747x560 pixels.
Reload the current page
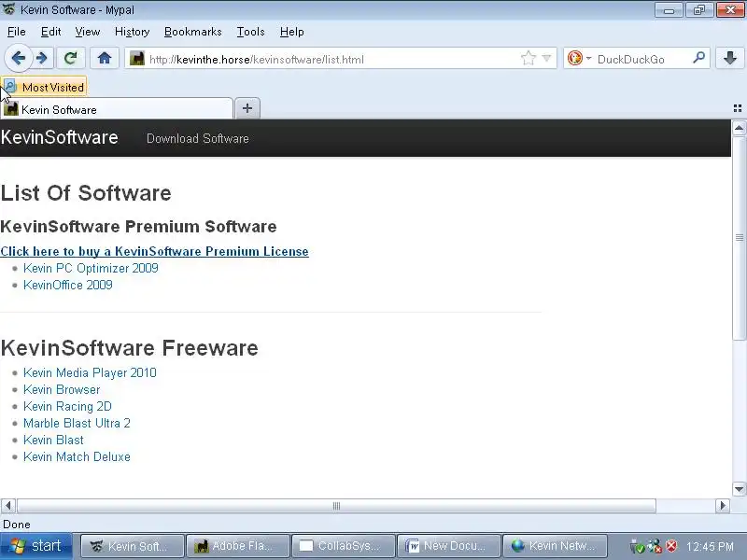(71, 59)
